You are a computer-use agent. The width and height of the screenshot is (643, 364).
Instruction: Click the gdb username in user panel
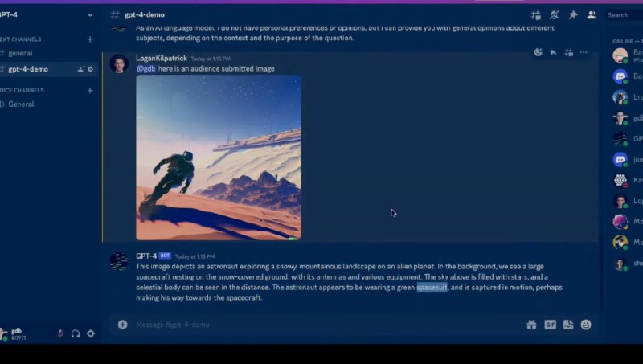[x=16, y=331]
